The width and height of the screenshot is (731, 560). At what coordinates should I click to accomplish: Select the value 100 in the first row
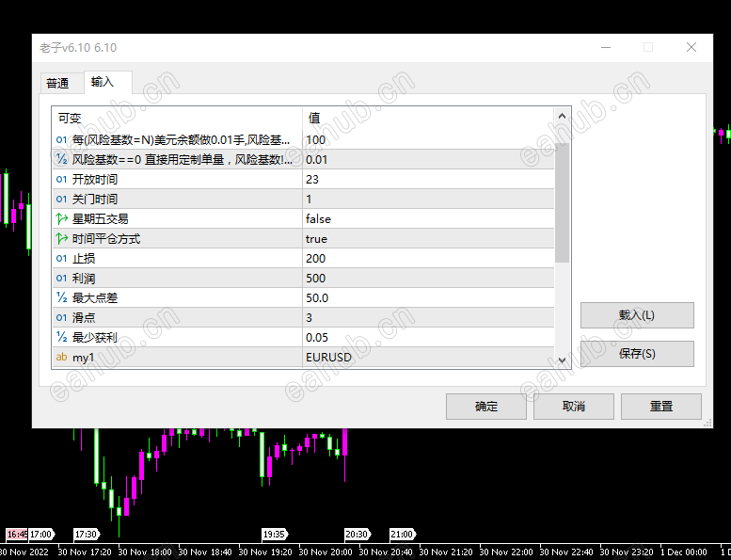click(x=315, y=140)
